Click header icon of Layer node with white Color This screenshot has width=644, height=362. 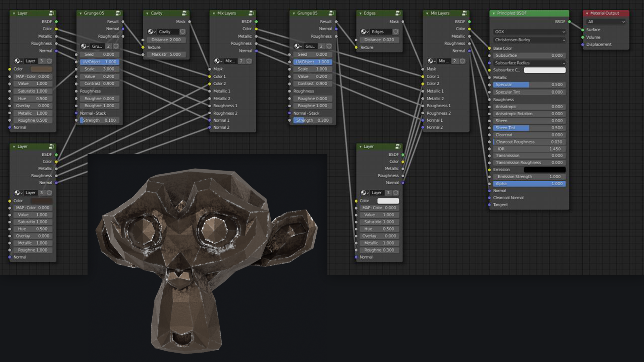point(398,146)
